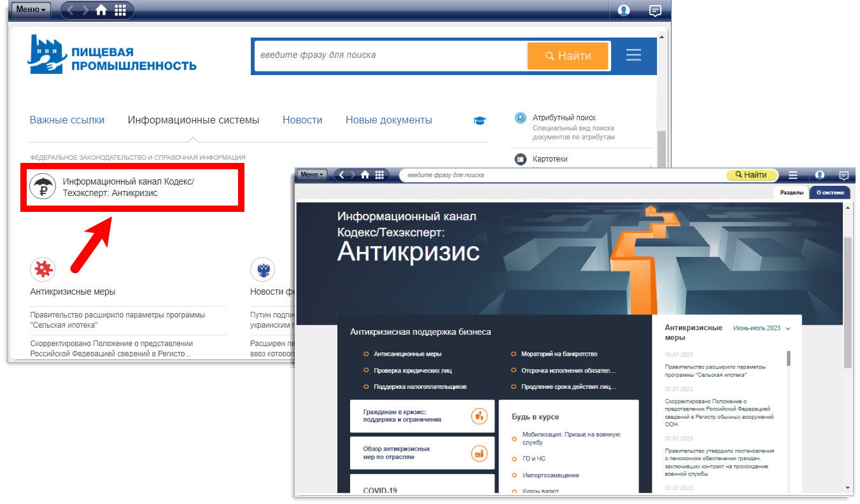
Task: Open Мораторий на банкротство link
Action: [x=559, y=354]
